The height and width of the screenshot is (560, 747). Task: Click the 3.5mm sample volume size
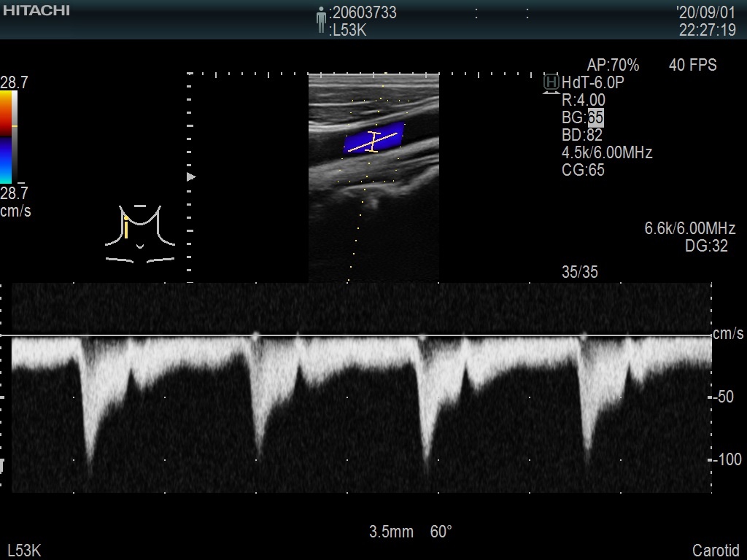coord(391,532)
